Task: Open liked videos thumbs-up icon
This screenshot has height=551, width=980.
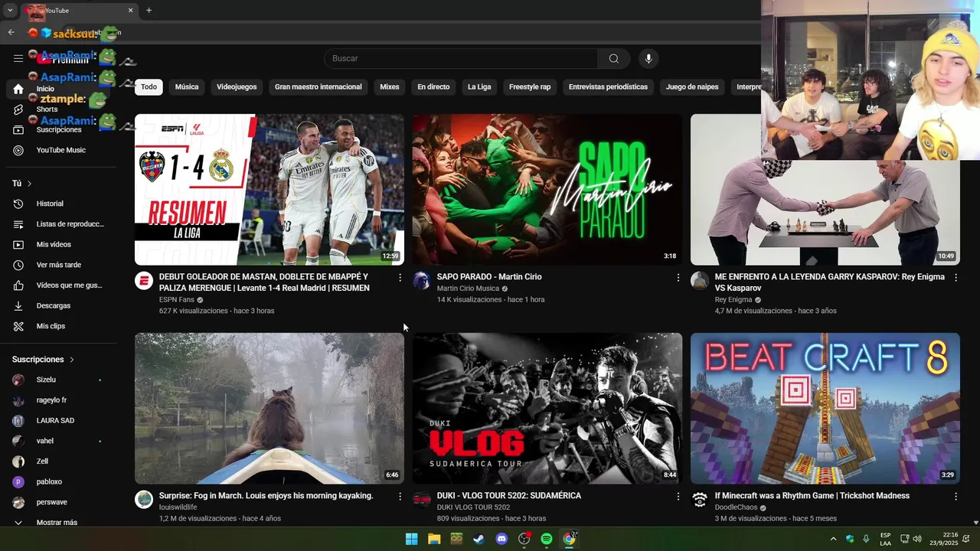Action: click(x=18, y=285)
